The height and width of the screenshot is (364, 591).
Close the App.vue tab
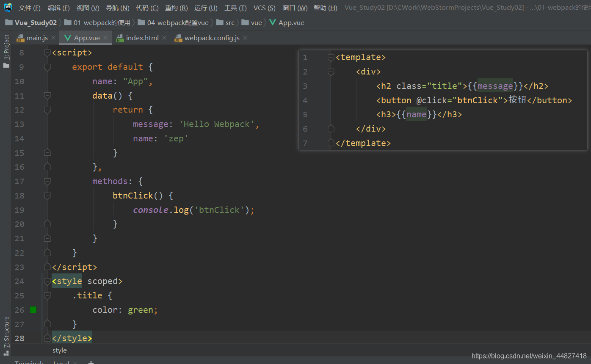point(105,38)
